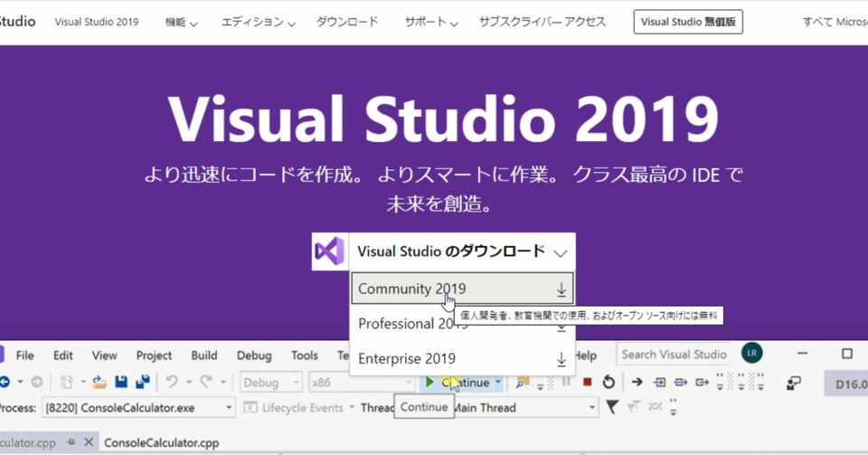This screenshot has width=868, height=455.
Task: Open the Debug menu
Action: (254, 355)
